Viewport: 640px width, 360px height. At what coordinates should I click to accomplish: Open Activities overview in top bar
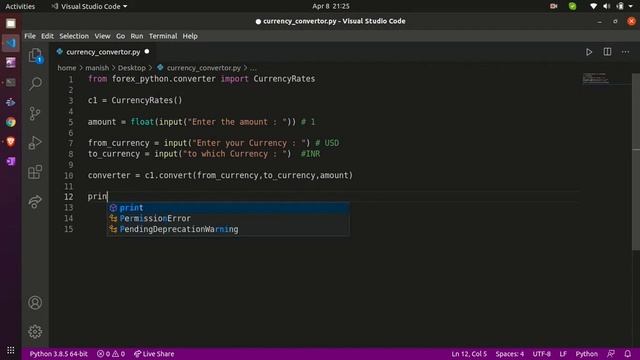tap(20, 6)
